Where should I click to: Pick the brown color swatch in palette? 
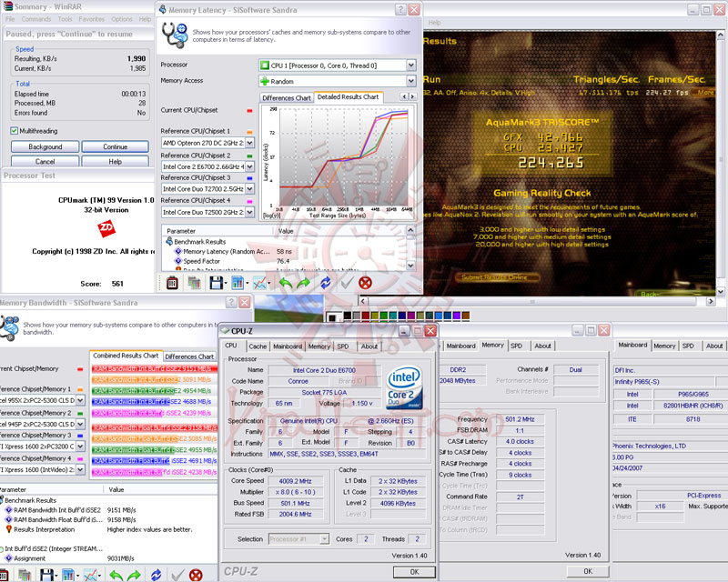466,316
